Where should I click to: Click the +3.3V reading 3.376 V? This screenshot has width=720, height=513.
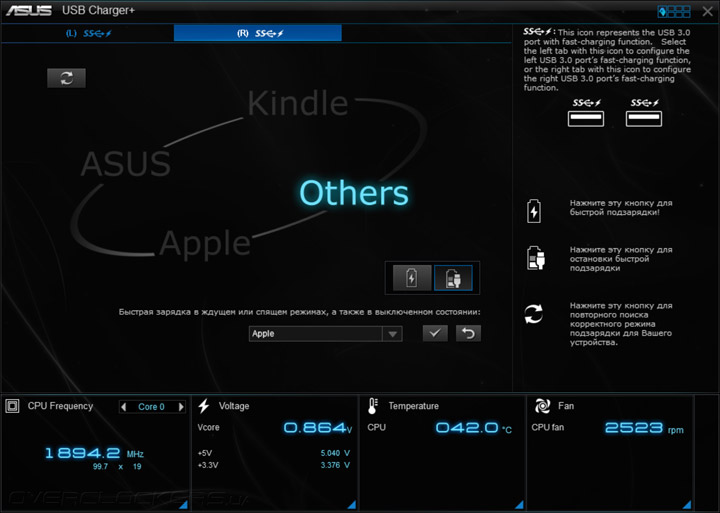[x=335, y=465]
